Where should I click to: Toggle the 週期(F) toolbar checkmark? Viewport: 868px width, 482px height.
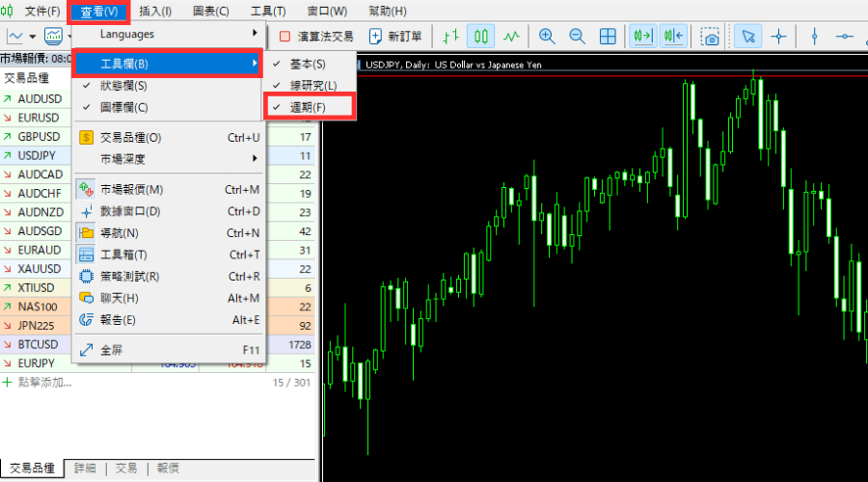[309, 106]
